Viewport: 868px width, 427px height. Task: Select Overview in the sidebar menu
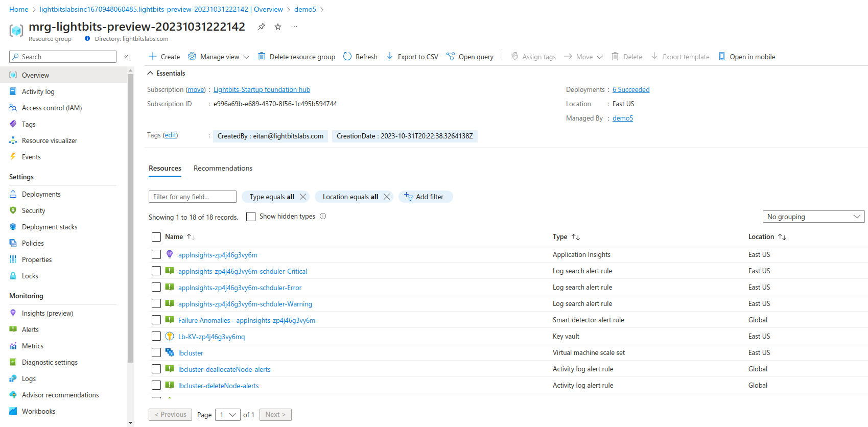(x=63, y=75)
